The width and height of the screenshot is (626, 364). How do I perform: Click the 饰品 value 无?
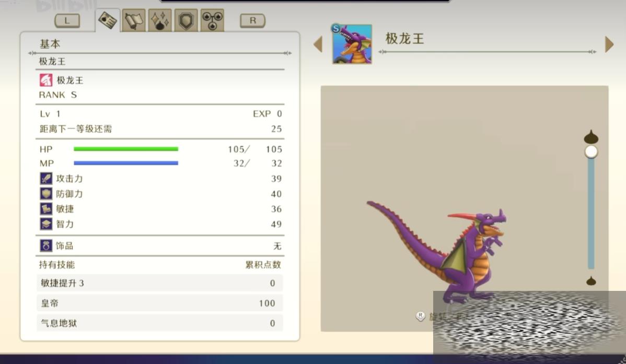(x=277, y=246)
